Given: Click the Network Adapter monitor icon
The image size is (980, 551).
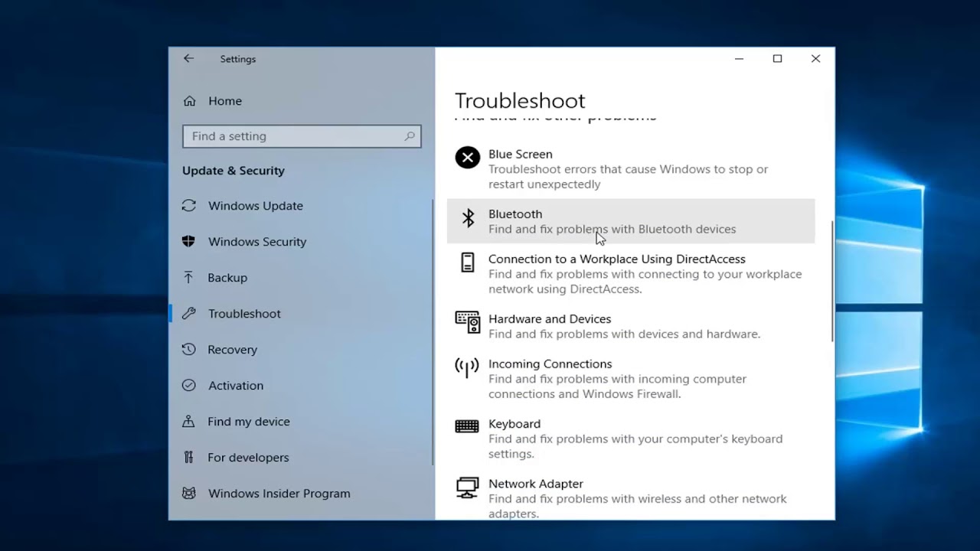Looking at the screenshot, I should [x=467, y=487].
